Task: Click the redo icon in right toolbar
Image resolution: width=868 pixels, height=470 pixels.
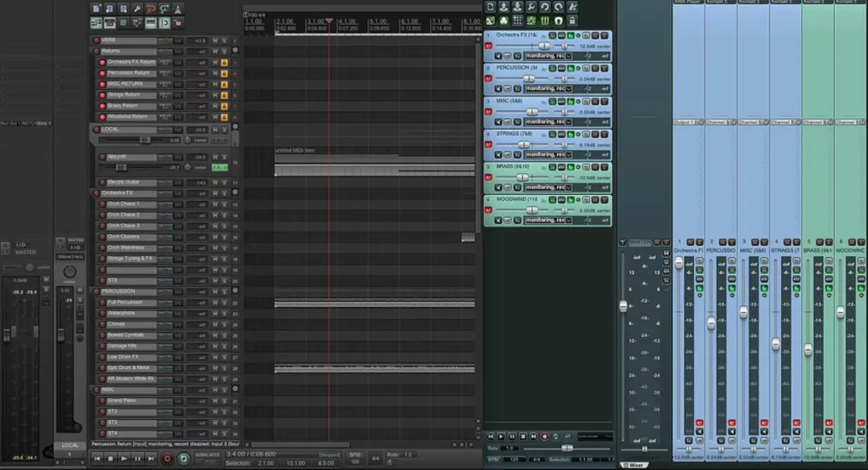Action: (x=559, y=7)
